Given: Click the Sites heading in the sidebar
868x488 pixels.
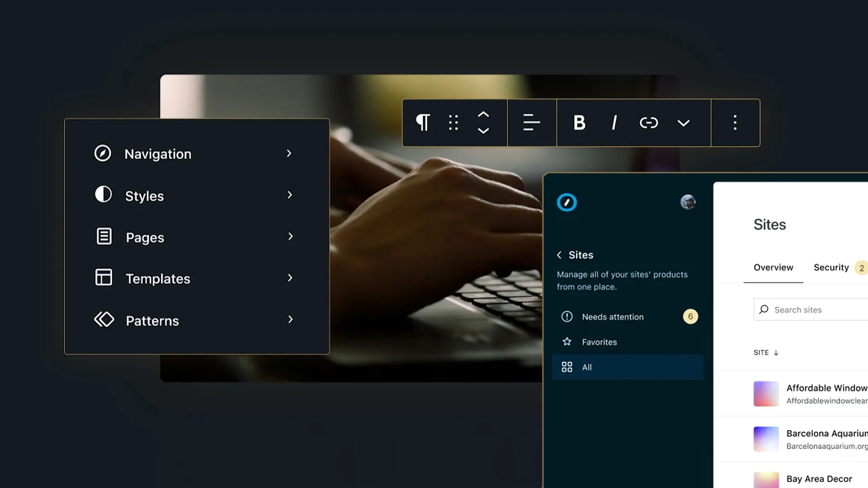Looking at the screenshot, I should [581, 255].
